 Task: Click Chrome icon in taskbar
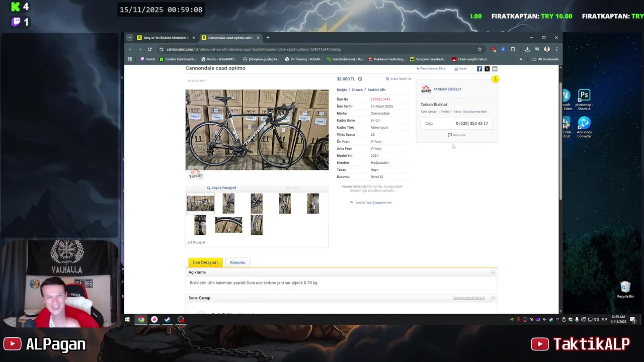(x=141, y=319)
